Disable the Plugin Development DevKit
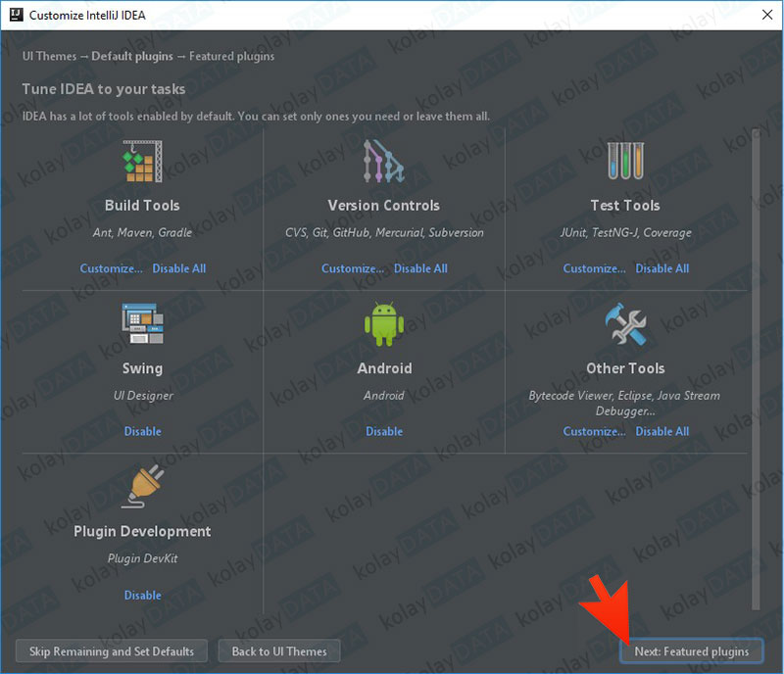Image resolution: width=784 pixels, height=674 pixels. coord(142,595)
